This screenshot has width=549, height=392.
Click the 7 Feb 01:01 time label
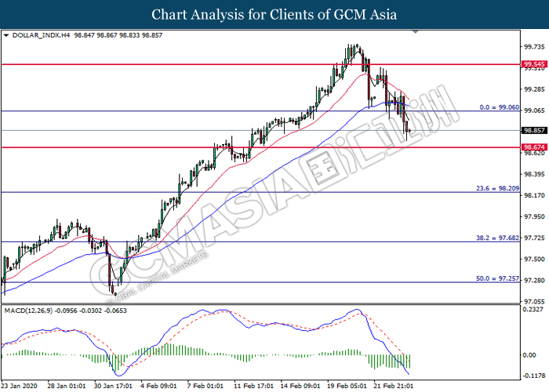tap(205, 386)
